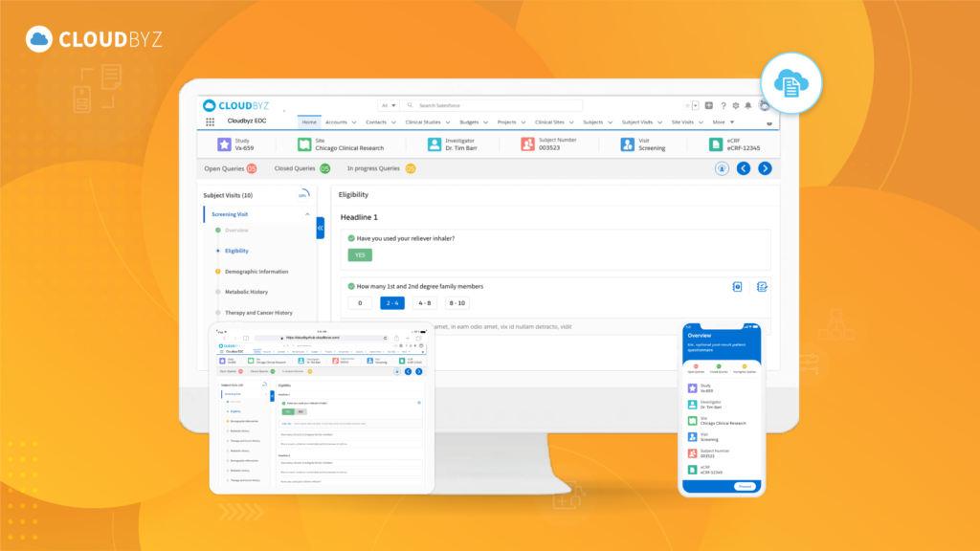Click the purple Study star icon
Viewport: 980px width, 551px height.
click(224, 144)
